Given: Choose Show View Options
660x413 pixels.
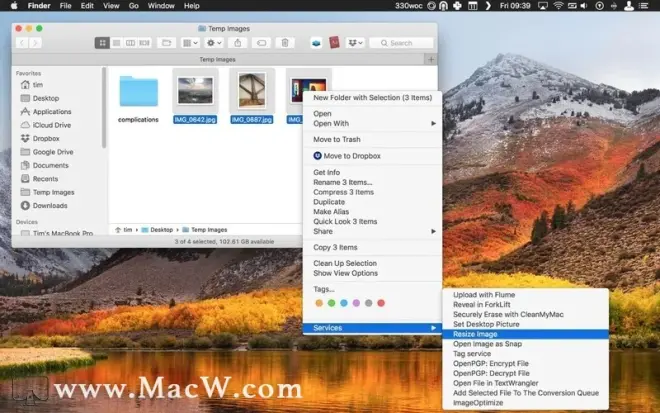Looking at the screenshot, I should click(372, 273).
